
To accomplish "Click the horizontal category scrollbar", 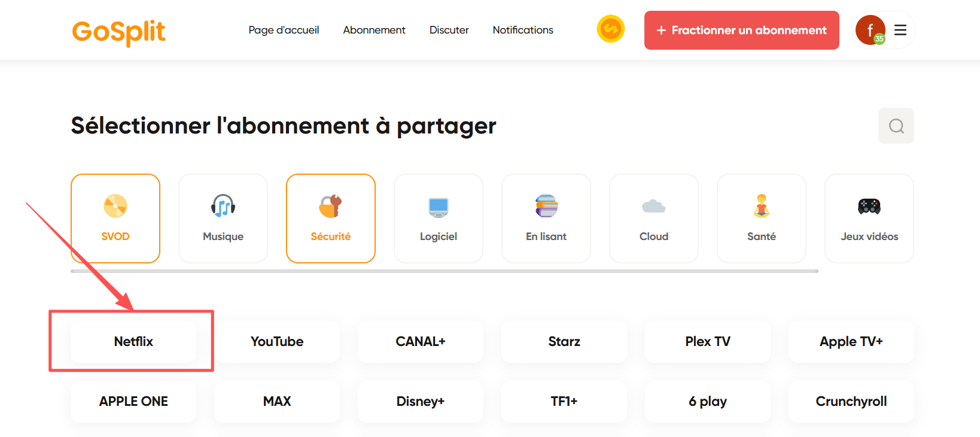I will (x=444, y=271).
